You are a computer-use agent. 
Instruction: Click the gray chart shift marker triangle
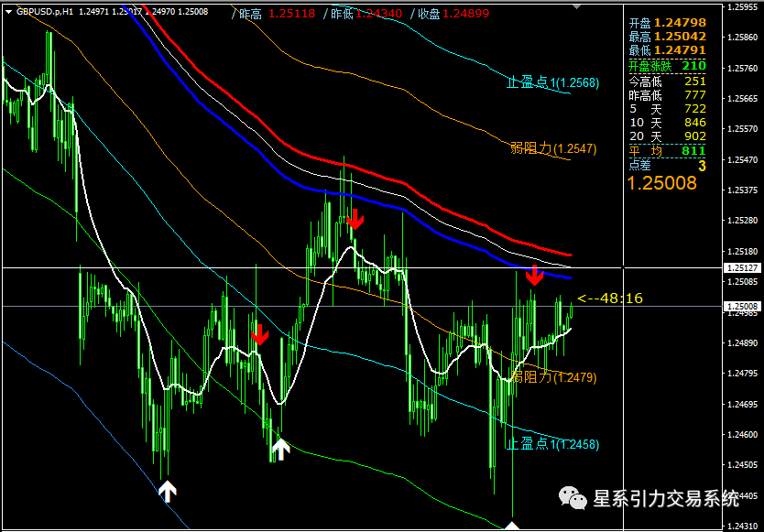(x=577, y=6)
